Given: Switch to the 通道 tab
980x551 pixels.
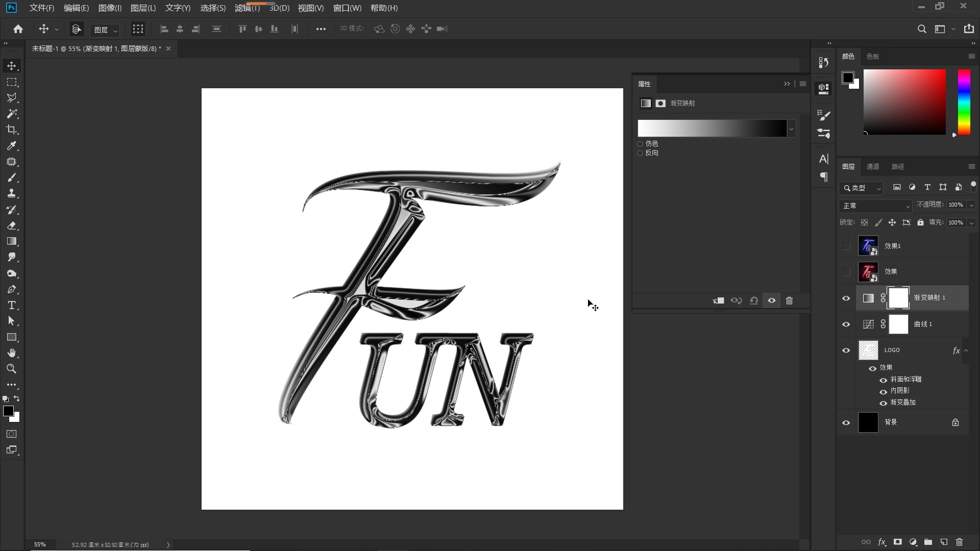Looking at the screenshot, I should (x=873, y=166).
